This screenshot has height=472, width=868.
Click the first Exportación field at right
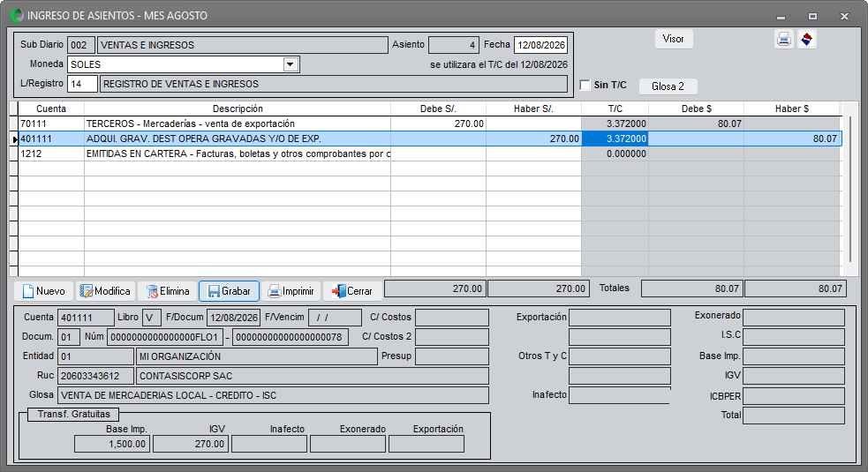(620, 318)
